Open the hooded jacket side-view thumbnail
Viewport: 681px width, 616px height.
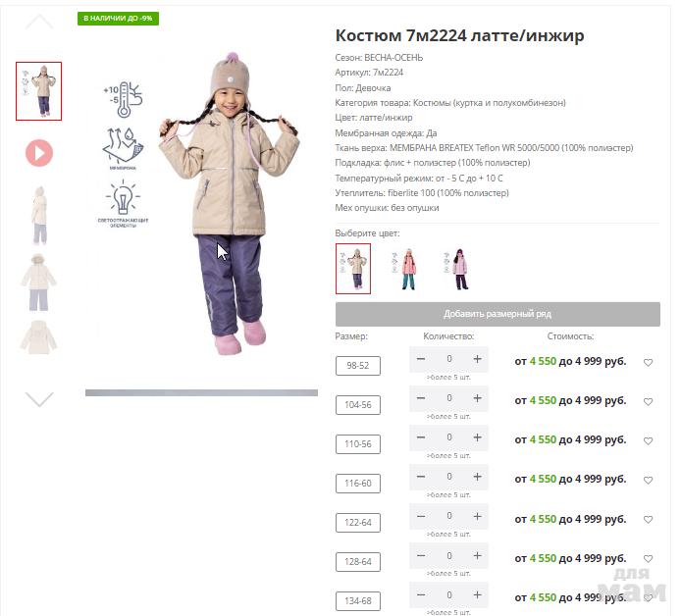click(39, 216)
